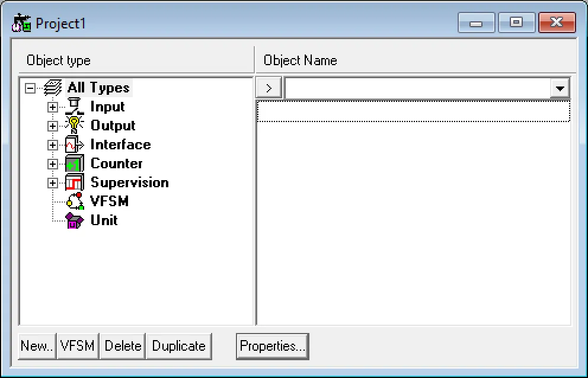Open the Object Name dropdown list

560,88
